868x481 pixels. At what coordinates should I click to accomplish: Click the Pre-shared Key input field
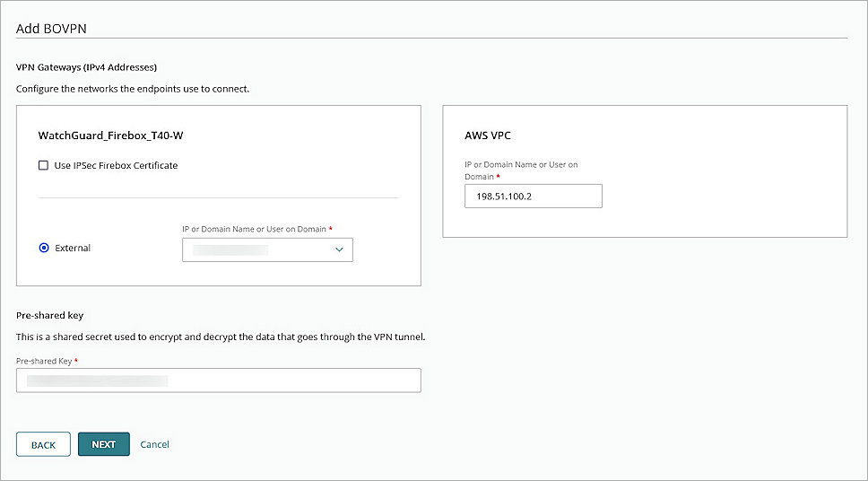coord(219,380)
